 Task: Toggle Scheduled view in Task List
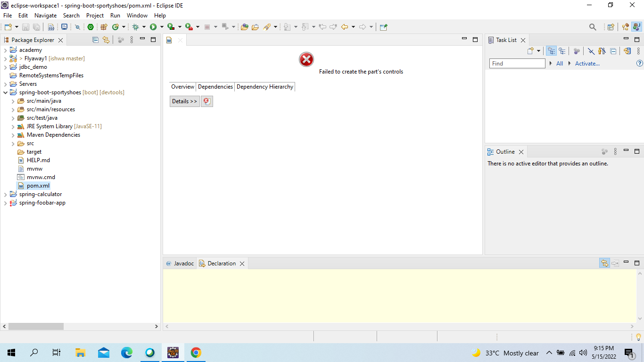(x=562, y=51)
